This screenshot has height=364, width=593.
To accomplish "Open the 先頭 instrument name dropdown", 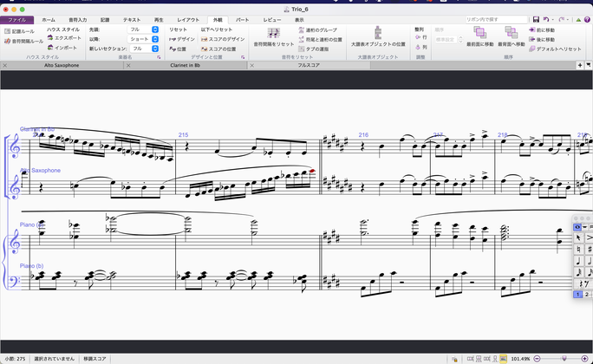I will click(x=143, y=29).
